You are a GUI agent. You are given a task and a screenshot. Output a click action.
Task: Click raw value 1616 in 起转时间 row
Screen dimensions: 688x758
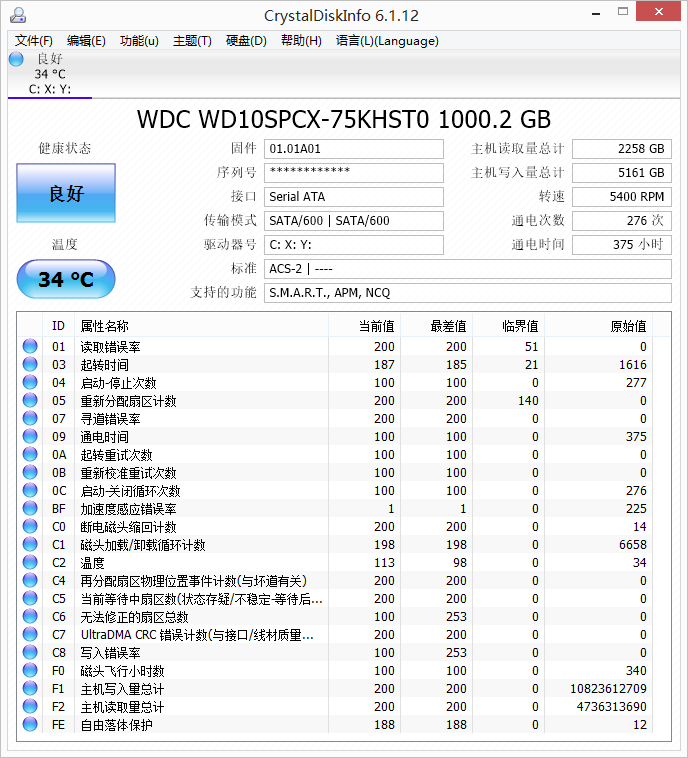[633, 364]
